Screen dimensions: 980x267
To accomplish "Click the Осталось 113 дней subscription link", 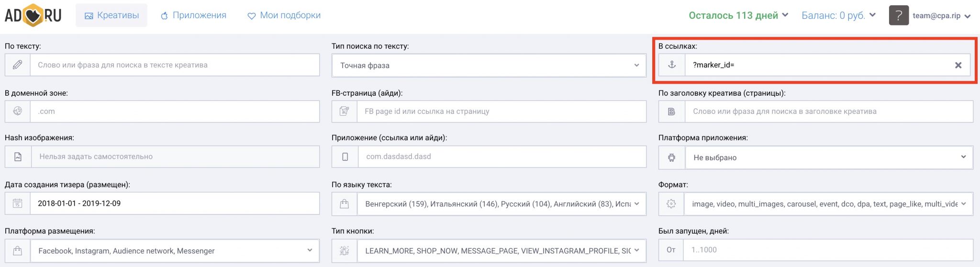I will coord(738,15).
